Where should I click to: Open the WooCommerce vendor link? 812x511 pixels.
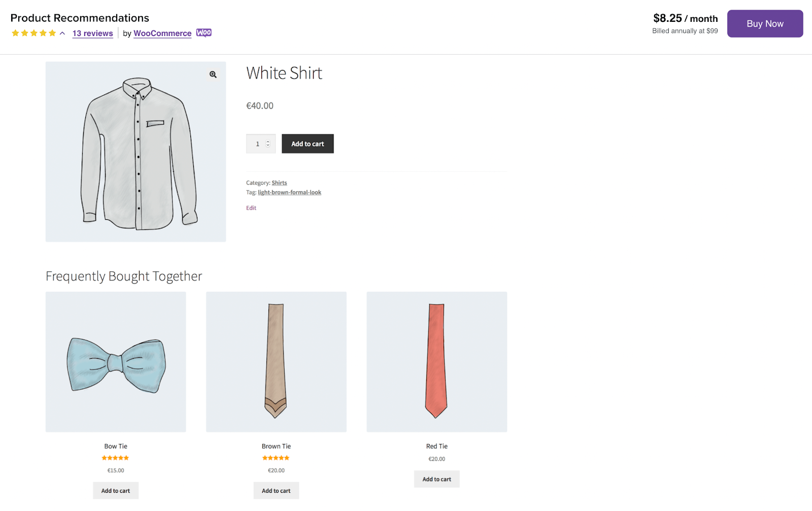pyautogui.click(x=162, y=33)
